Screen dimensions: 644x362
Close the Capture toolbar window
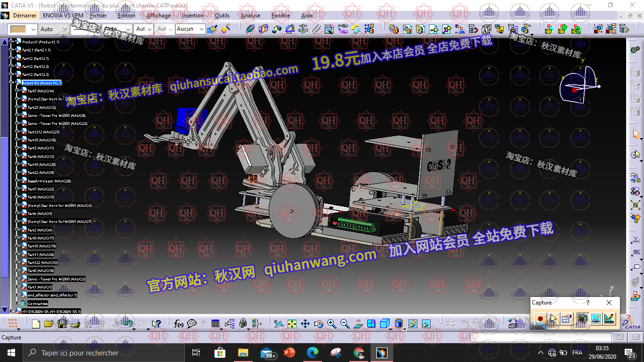coord(609,303)
